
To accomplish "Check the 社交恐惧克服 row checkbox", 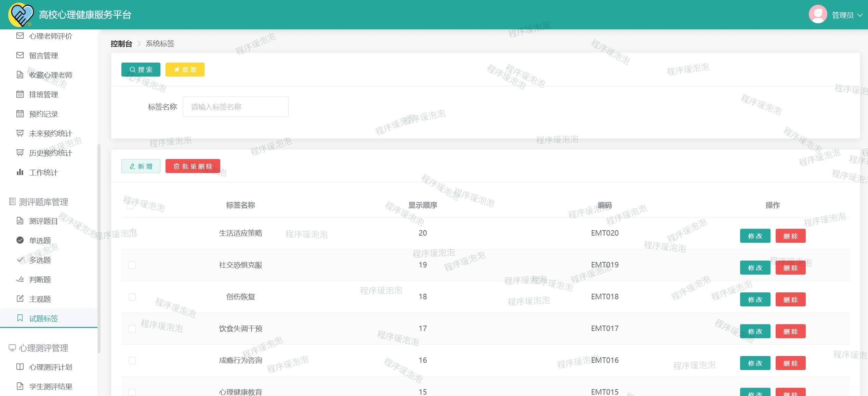I will pyautogui.click(x=132, y=265).
